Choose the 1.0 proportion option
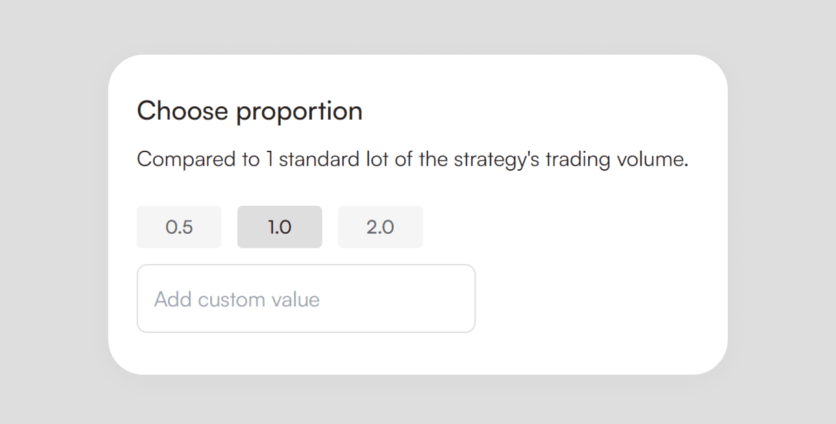 [x=279, y=227]
